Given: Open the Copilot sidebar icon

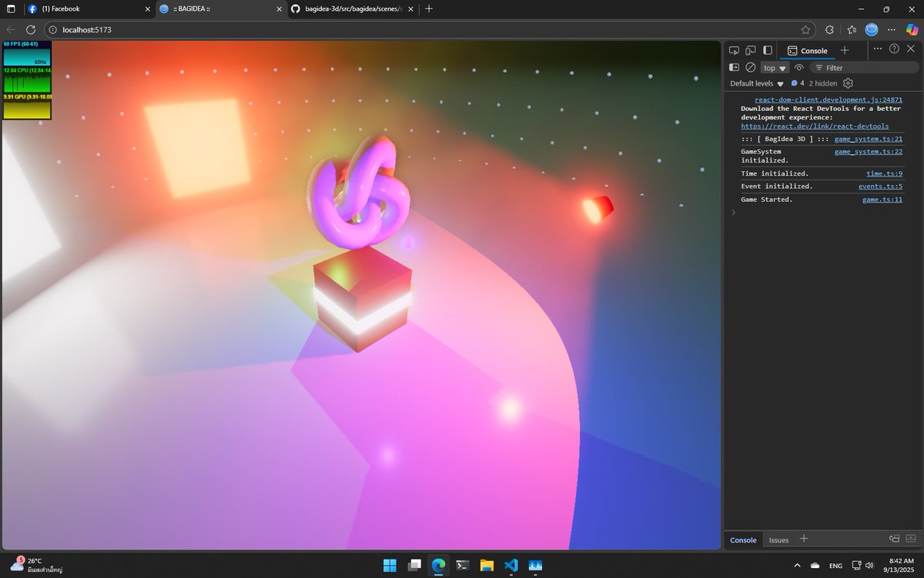Looking at the screenshot, I should coord(912,29).
